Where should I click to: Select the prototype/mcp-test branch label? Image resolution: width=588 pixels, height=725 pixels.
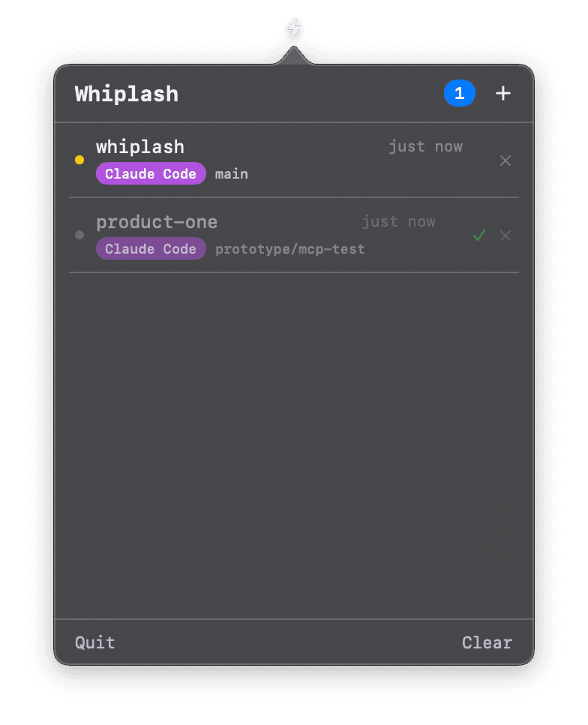(x=290, y=248)
